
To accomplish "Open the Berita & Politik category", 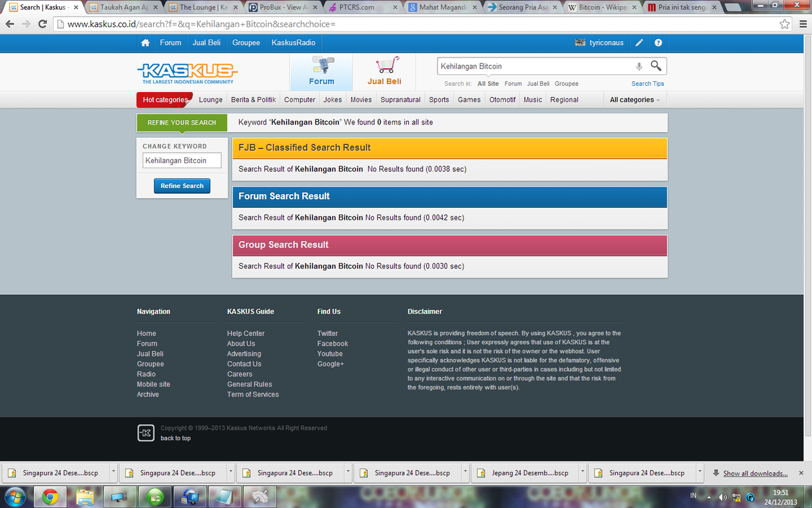I will click(x=253, y=100).
